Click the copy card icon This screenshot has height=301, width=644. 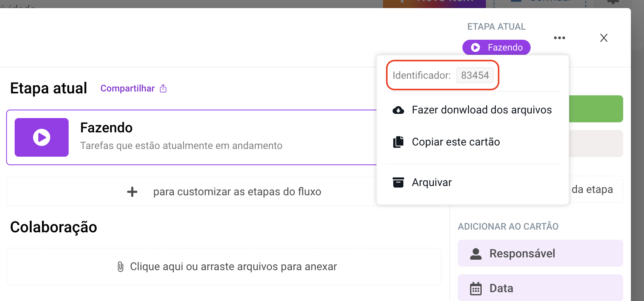click(398, 142)
